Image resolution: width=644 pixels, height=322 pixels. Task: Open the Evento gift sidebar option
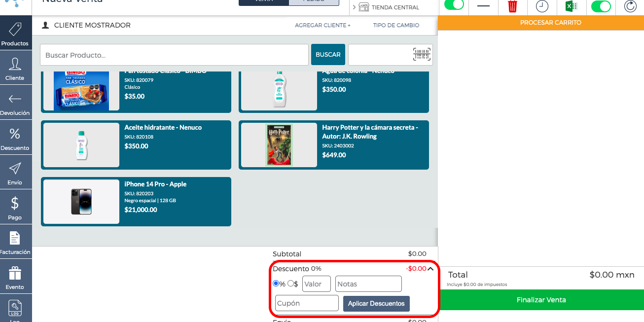click(x=15, y=277)
